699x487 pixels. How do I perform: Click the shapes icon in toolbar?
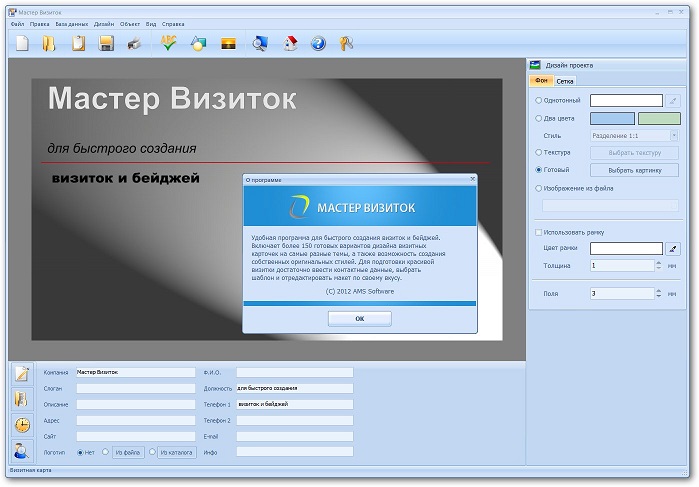198,44
